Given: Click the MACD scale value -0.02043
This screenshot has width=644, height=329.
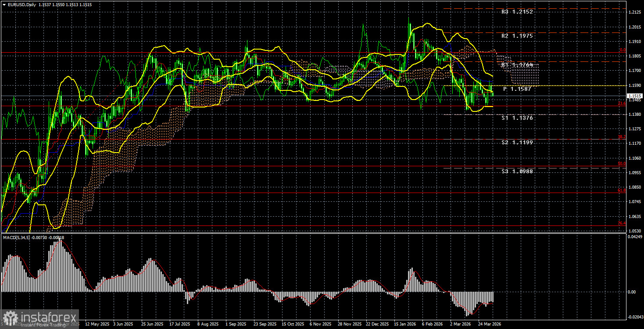Looking at the screenshot, I should pyautogui.click(x=636, y=317).
